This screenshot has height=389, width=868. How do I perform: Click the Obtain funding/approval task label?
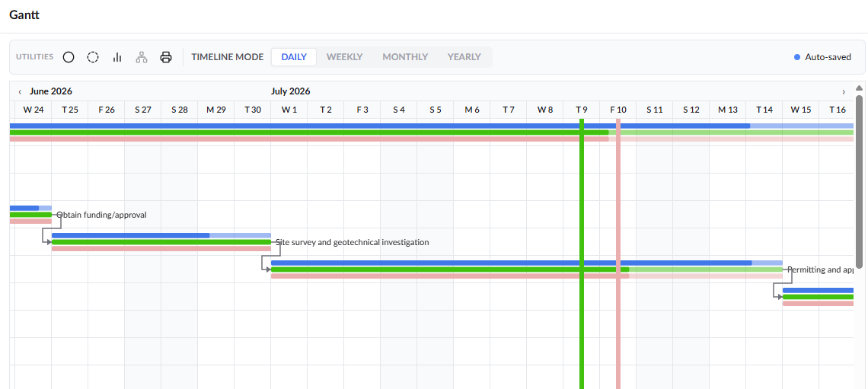pos(101,215)
